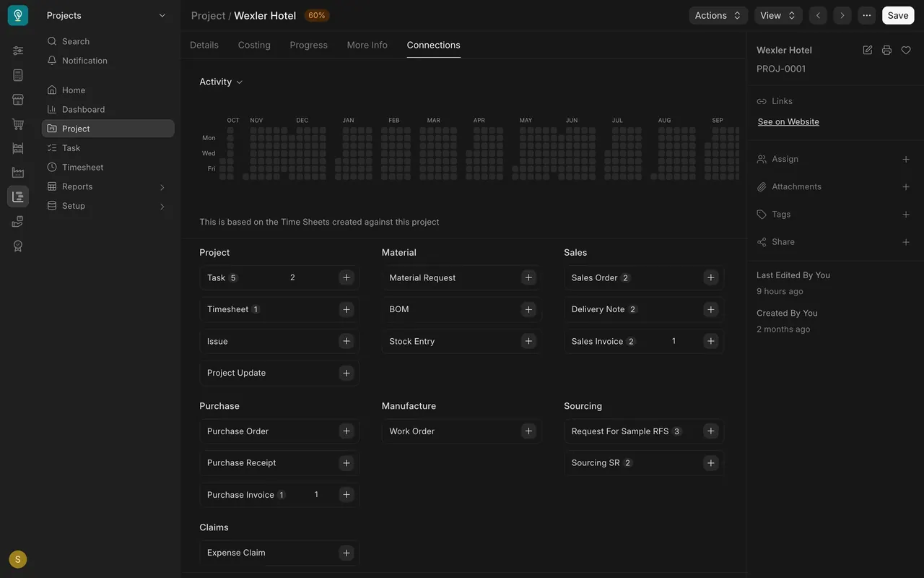
Task: Go to previous document arrow
Action: (818, 15)
